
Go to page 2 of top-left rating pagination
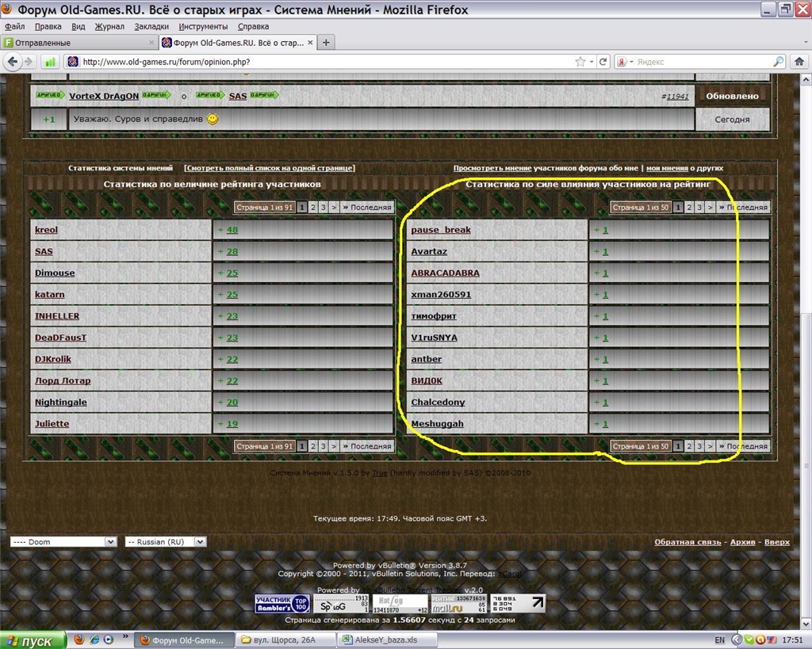point(312,207)
